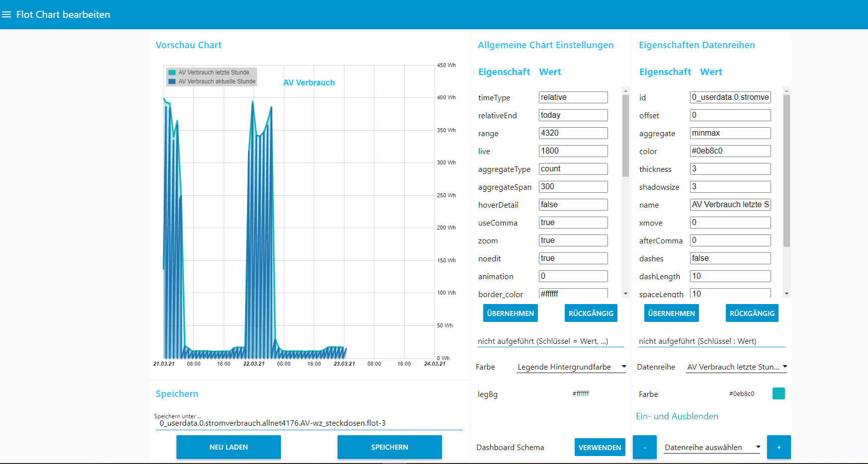Edit the aggregateSpan field
Image resolution: width=868 pixels, height=464 pixels.
[x=573, y=187]
